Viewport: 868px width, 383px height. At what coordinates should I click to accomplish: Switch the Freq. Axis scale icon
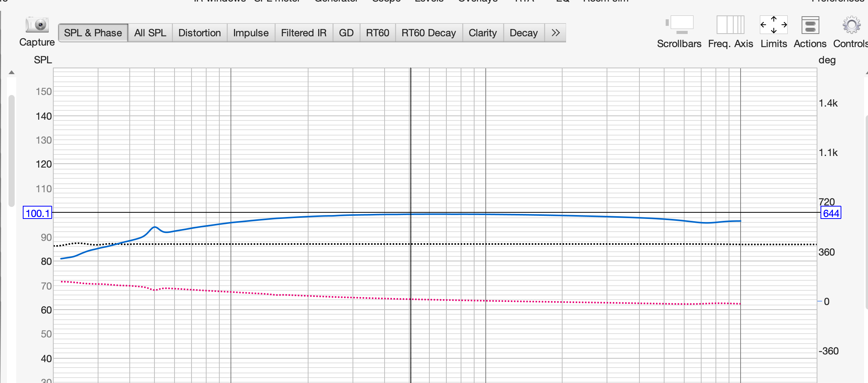(x=730, y=25)
